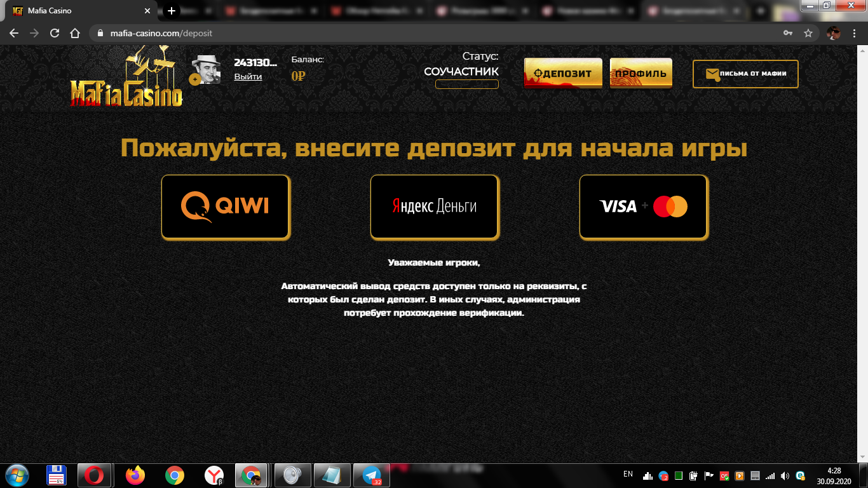Open the Депозит page button
The height and width of the screenshot is (488, 868).
pyautogui.click(x=563, y=73)
